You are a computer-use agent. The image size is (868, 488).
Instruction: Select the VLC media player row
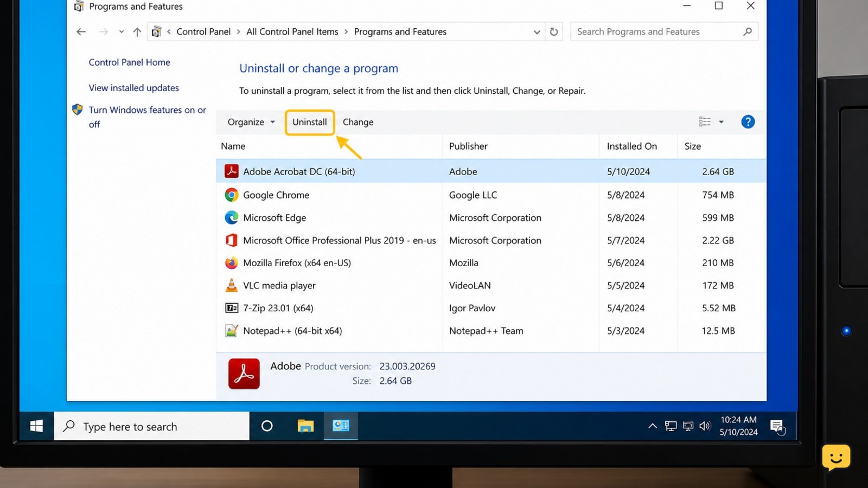click(x=491, y=285)
